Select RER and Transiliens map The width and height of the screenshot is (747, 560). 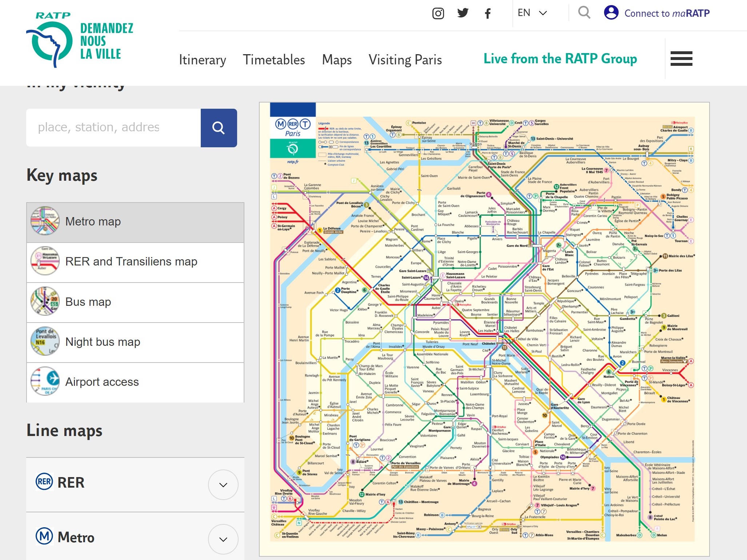[135, 263]
